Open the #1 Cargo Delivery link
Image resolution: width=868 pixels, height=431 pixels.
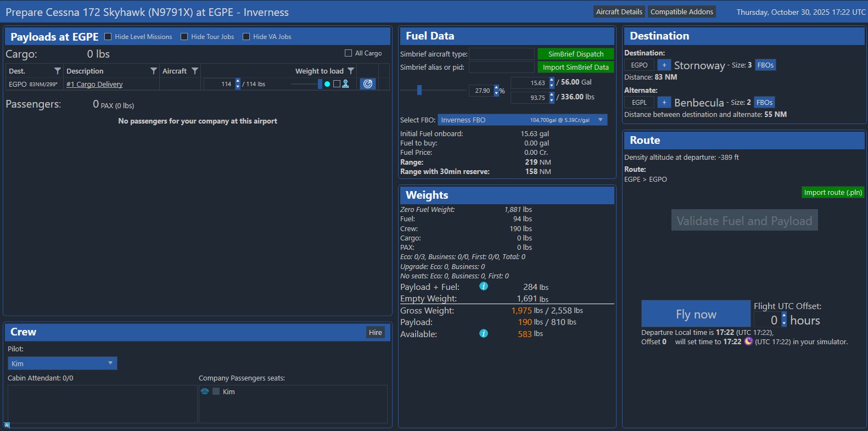pos(94,85)
